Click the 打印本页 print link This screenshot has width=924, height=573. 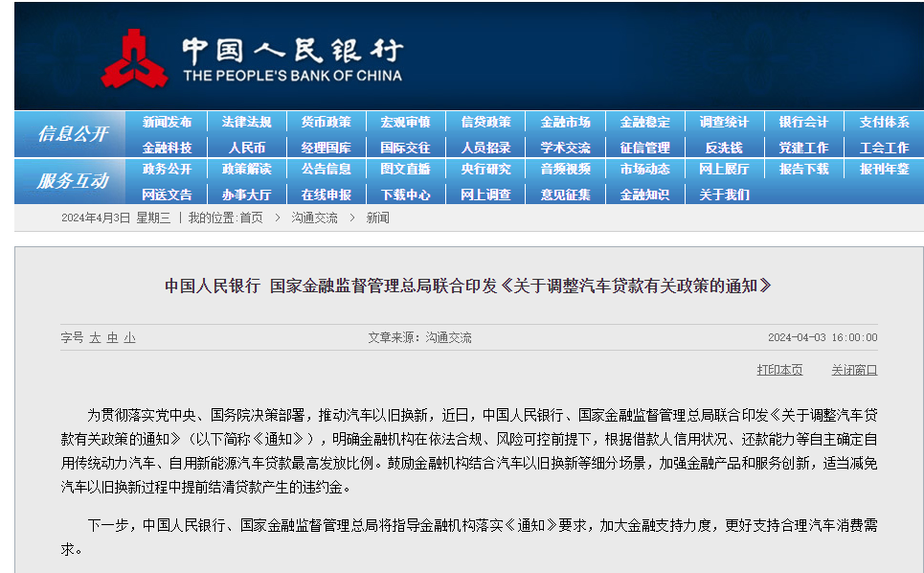click(x=779, y=370)
